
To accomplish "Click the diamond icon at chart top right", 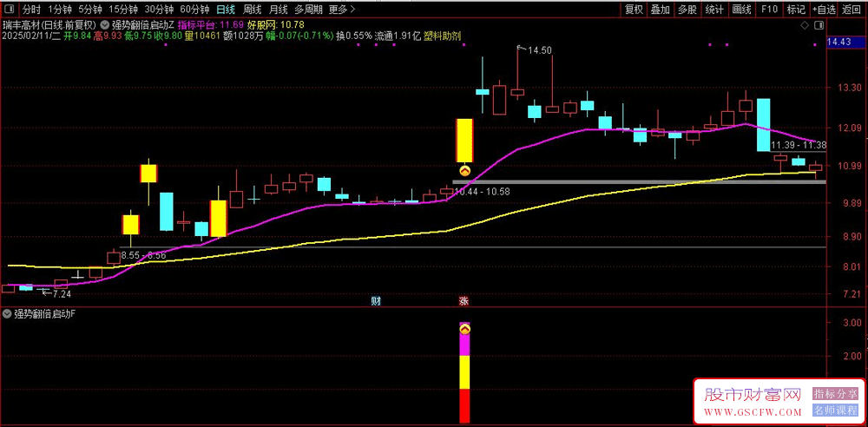I will [x=804, y=25].
